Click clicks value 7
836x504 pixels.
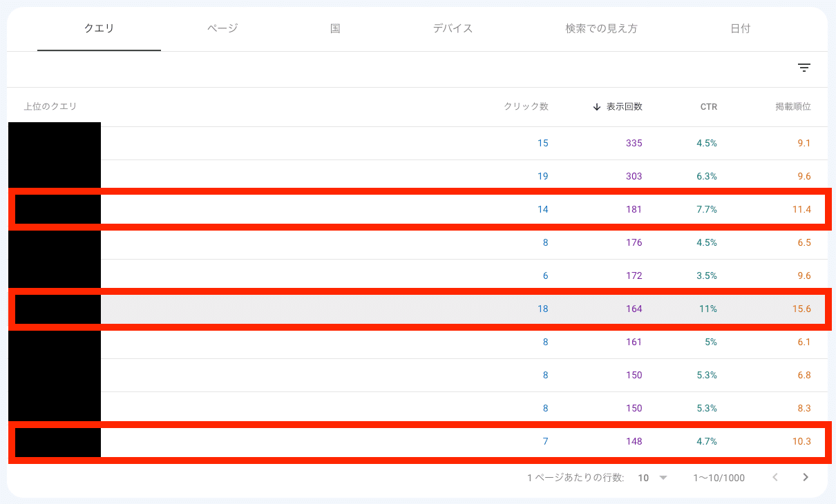[545, 441]
